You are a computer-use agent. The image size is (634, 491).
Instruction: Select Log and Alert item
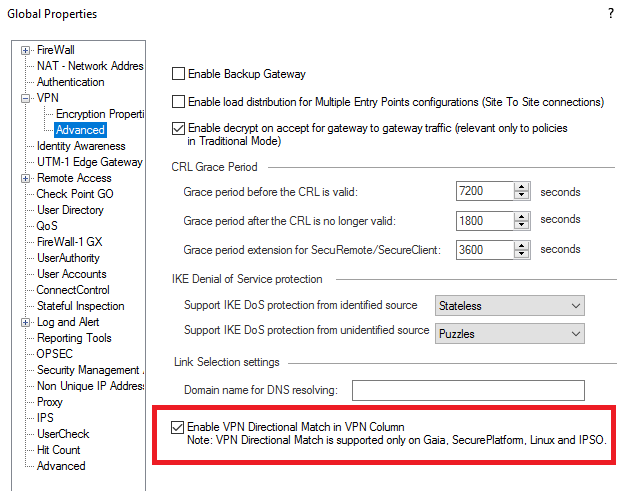[x=68, y=322]
